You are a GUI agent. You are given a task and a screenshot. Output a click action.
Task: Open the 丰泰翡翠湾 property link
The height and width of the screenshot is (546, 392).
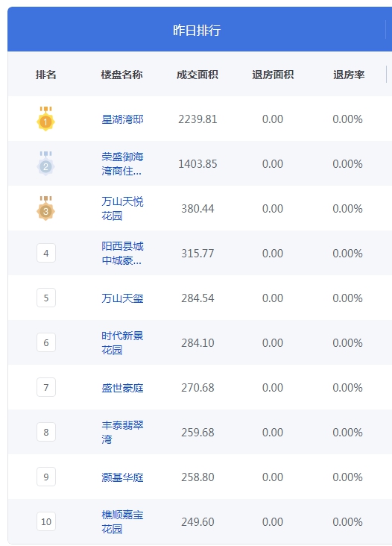tap(122, 432)
